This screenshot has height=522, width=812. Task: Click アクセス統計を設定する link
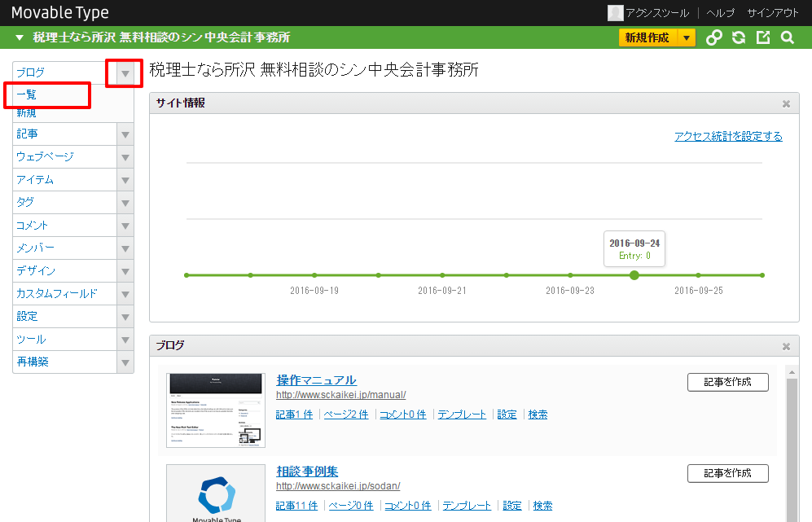click(x=728, y=136)
